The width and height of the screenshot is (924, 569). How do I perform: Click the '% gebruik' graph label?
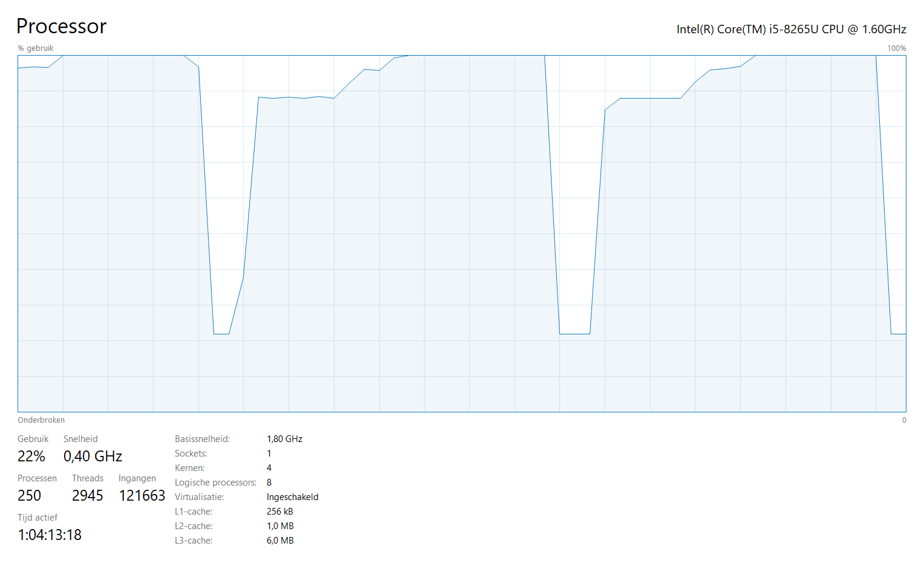(36, 48)
